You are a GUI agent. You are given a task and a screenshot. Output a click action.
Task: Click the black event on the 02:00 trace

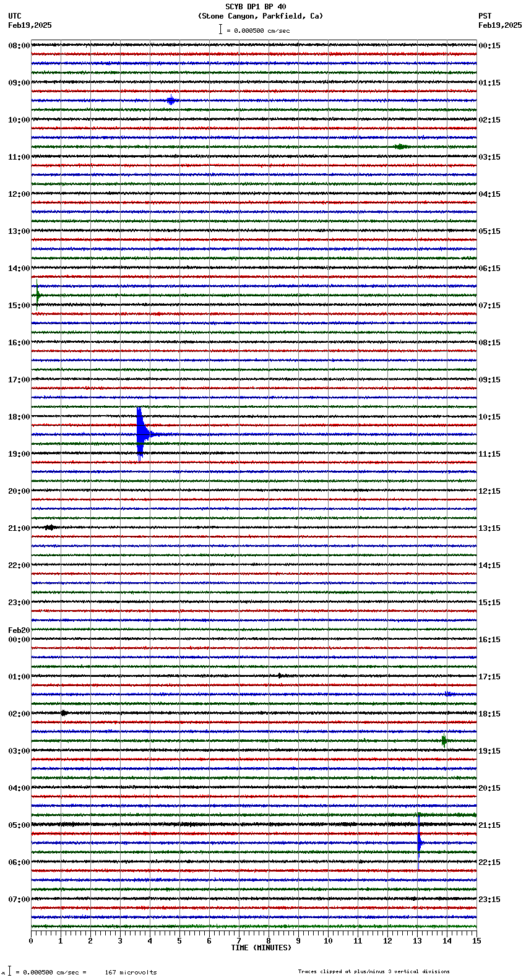point(64,713)
